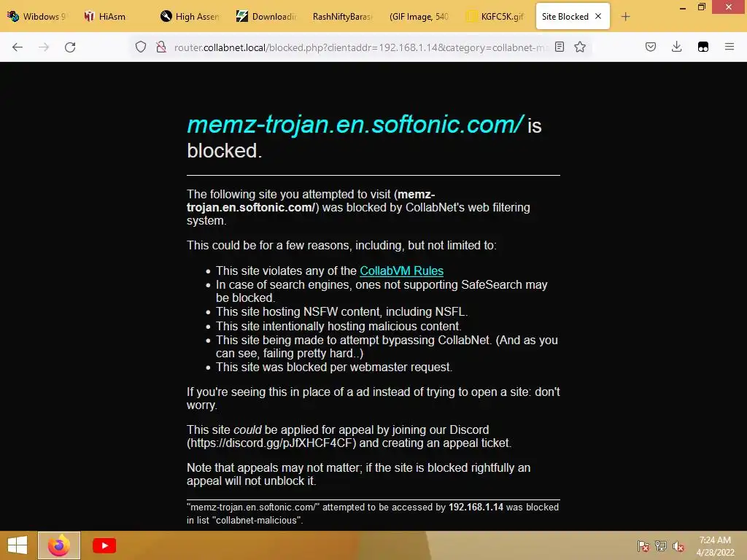Image resolution: width=747 pixels, height=560 pixels.
Task: Open the Windows Start menu
Action: point(18,545)
